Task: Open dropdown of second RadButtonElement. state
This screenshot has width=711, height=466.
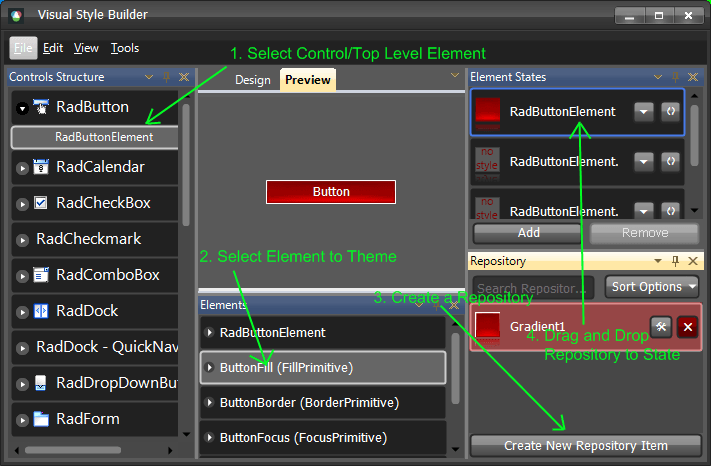Action: coord(643,161)
